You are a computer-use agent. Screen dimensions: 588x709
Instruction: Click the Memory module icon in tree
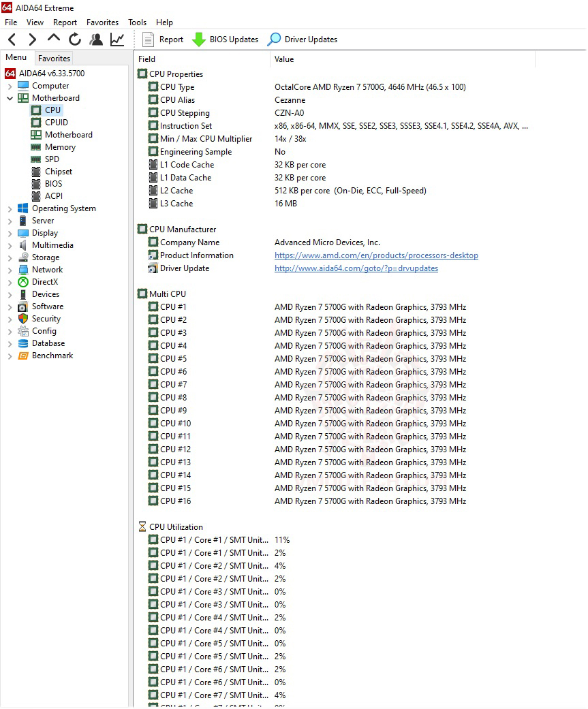pos(36,147)
